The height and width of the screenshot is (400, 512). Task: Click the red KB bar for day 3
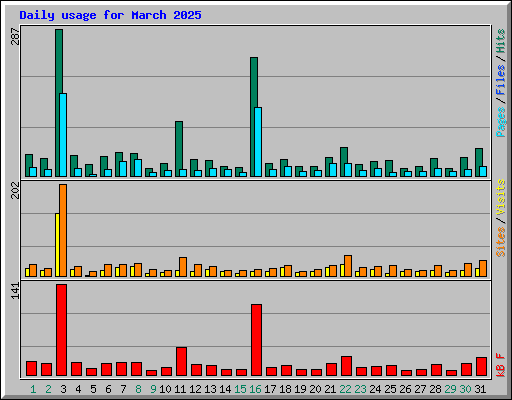[61, 330]
